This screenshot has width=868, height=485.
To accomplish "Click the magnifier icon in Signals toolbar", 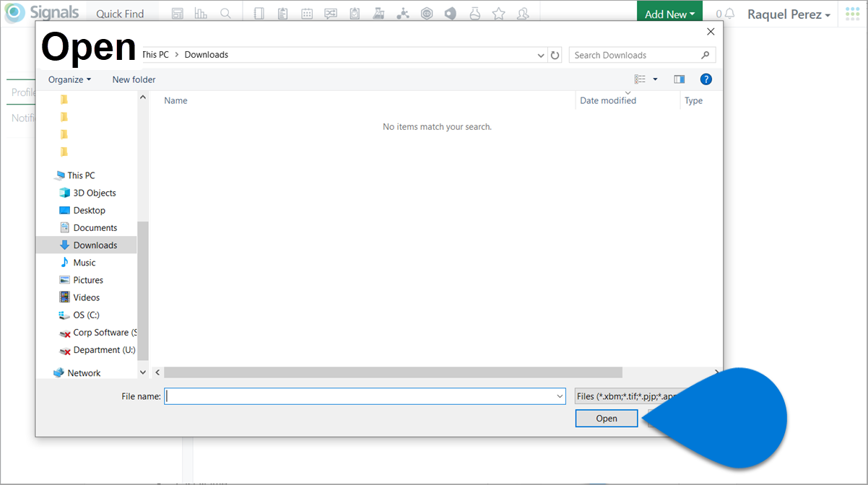I will point(225,14).
